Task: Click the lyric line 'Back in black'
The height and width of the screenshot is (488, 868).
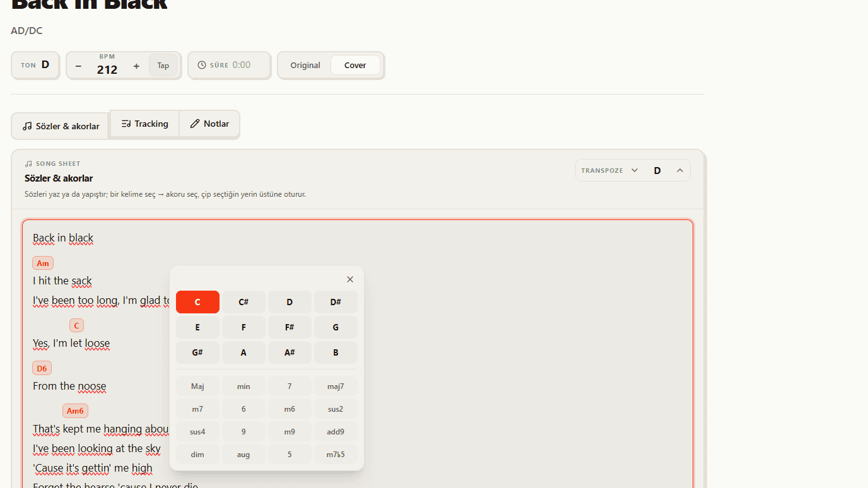Action: pos(63,238)
